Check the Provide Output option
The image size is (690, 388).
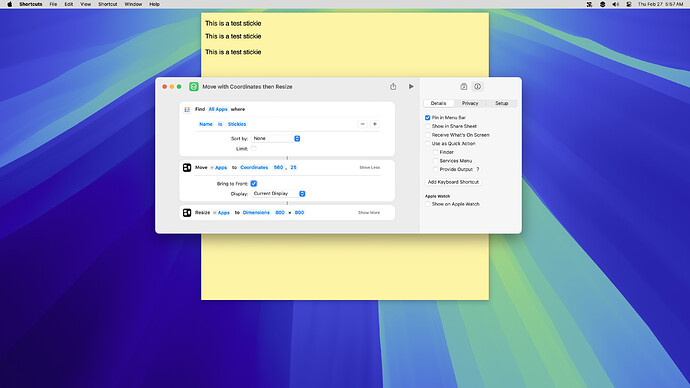(435, 169)
